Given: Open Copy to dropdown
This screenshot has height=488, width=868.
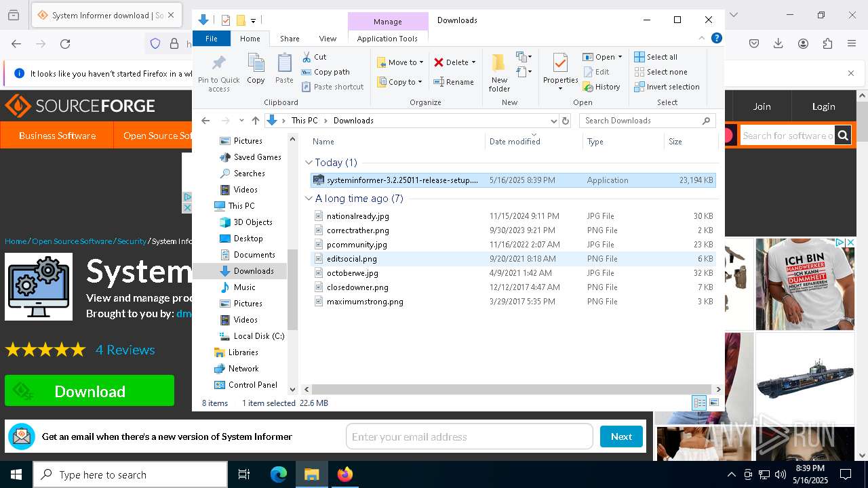Looking at the screenshot, I should tap(400, 82).
